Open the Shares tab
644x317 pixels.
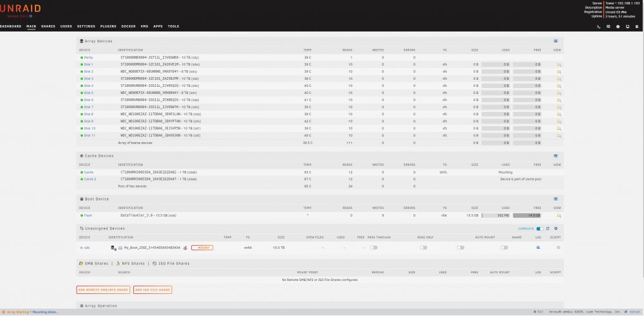click(48, 26)
